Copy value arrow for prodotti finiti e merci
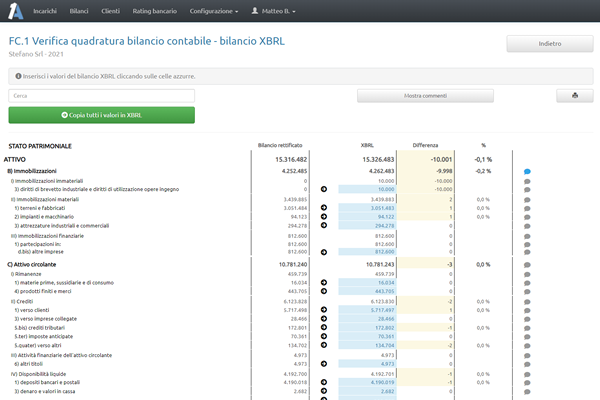Viewport: 600px width, 400px height. pos(324,291)
